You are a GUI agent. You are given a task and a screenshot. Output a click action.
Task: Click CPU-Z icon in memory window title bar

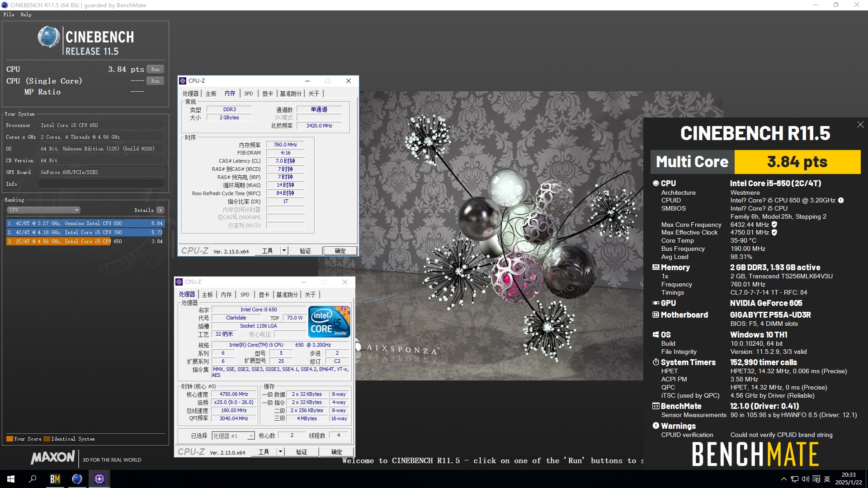[x=183, y=81]
